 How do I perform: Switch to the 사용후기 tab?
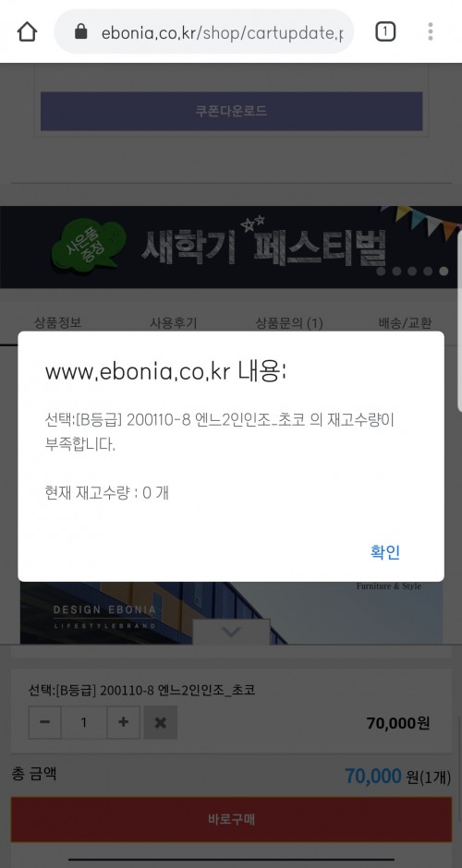tap(174, 322)
